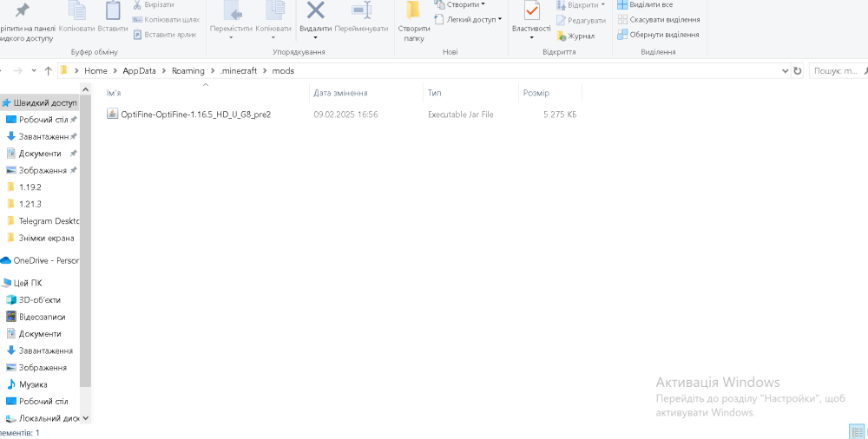Sort by Розмір column header
868x439 pixels.
550,93
